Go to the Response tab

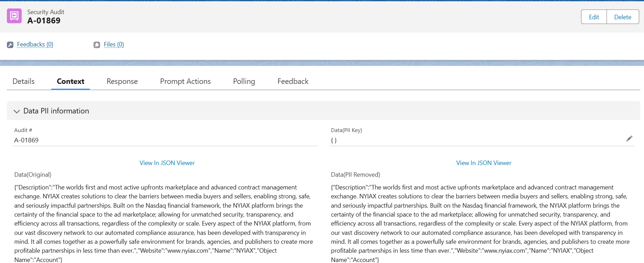(122, 81)
